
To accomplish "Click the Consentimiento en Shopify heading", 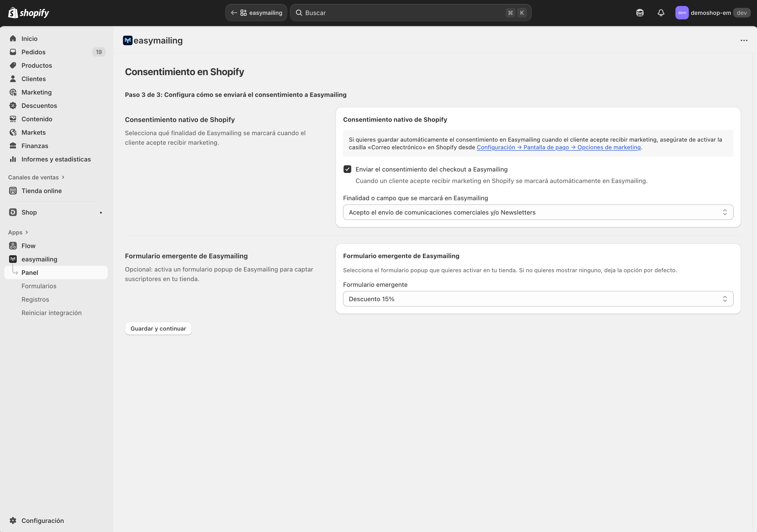I will coord(184,72).
